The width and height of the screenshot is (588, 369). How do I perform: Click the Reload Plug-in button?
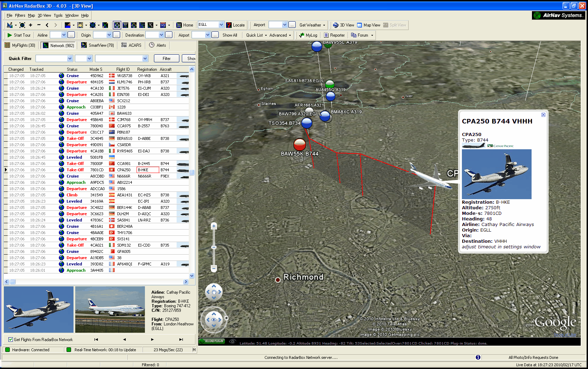coord(212,341)
